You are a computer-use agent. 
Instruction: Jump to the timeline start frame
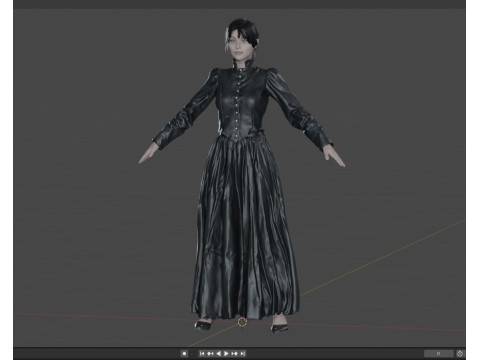tap(202, 354)
